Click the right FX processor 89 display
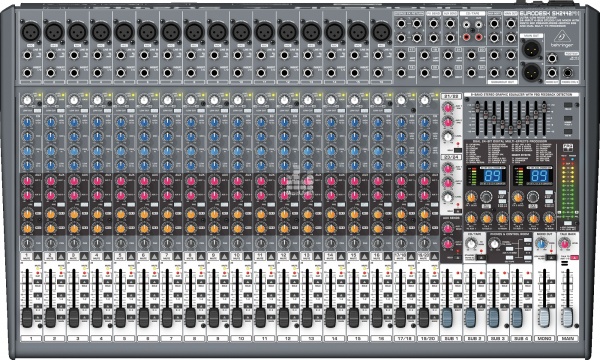Screen dimensions: 600x360 (540, 176)
